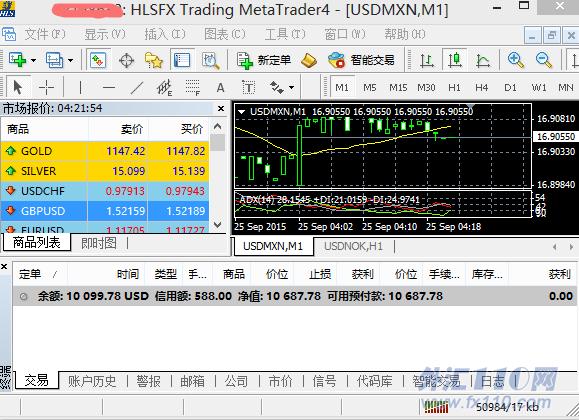Select the text label tool
Viewport: 579px width, 420px height.
coord(249,88)
